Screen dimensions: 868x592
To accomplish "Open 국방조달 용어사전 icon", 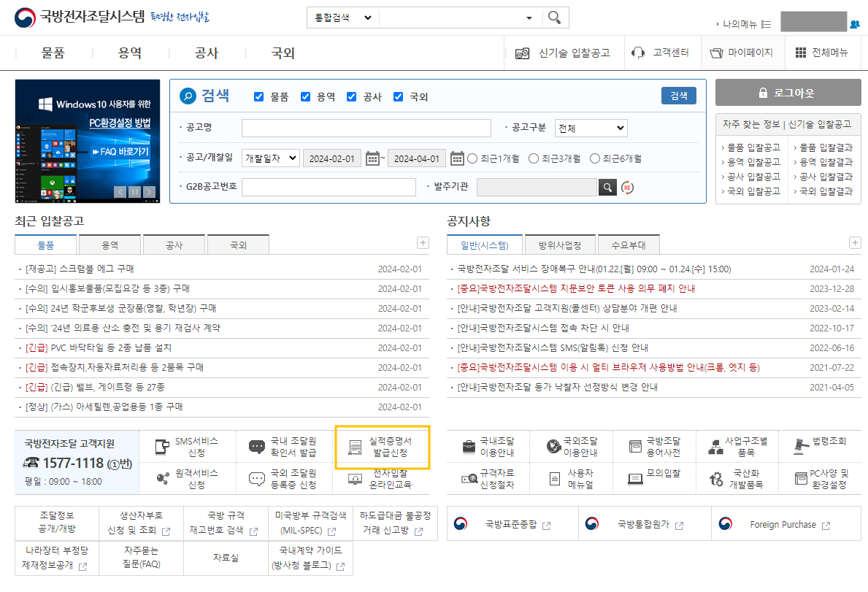I will 636,446.
